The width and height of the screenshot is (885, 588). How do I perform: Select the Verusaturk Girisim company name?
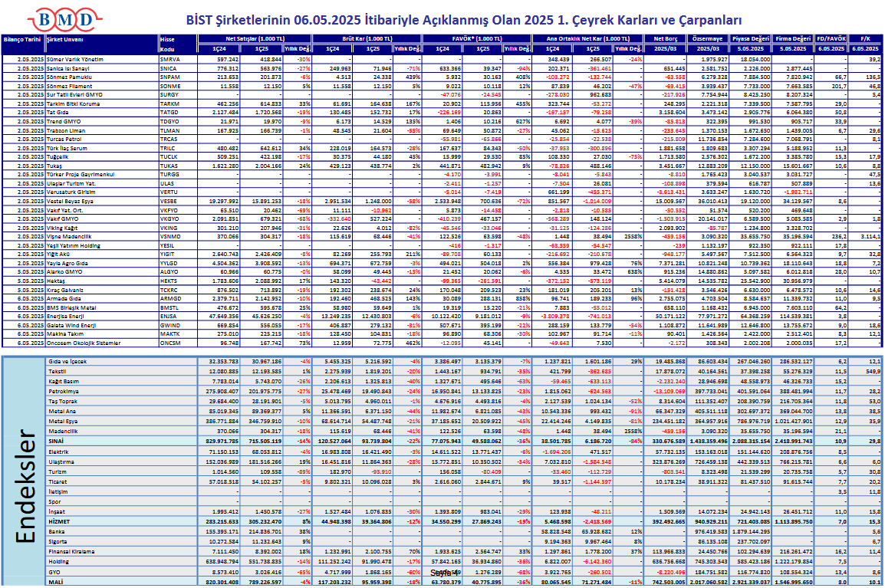coord(71,192)
